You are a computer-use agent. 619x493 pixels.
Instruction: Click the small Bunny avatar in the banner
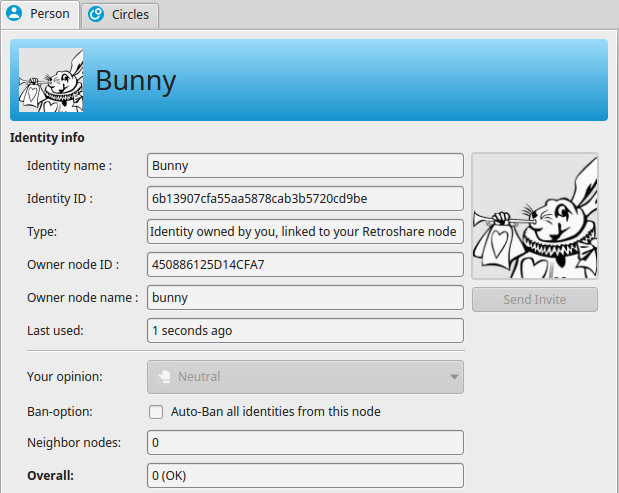click(51, 80)
